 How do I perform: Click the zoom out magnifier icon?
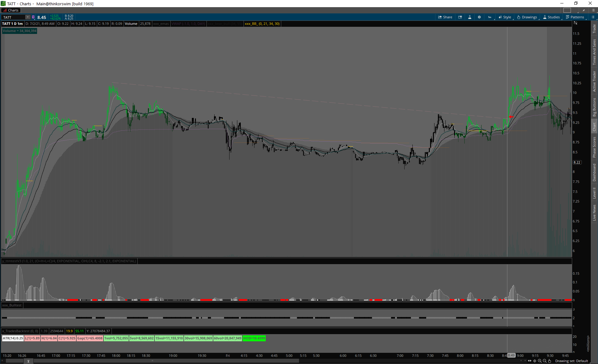click(545, 361)
